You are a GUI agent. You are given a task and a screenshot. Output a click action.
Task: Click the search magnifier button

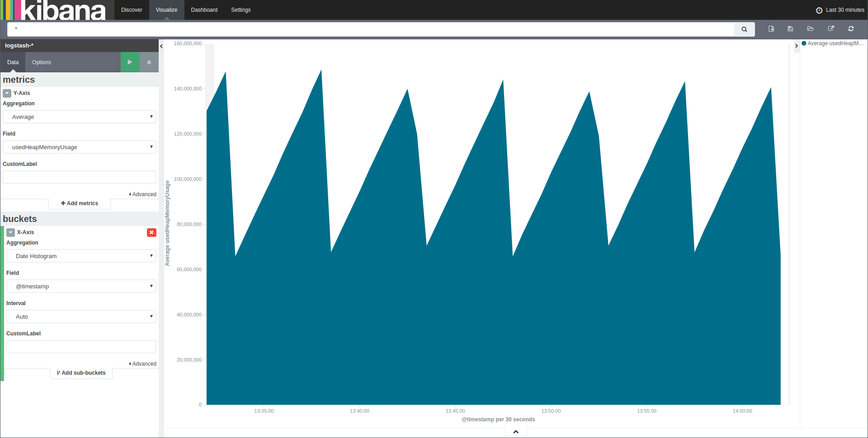744,29
